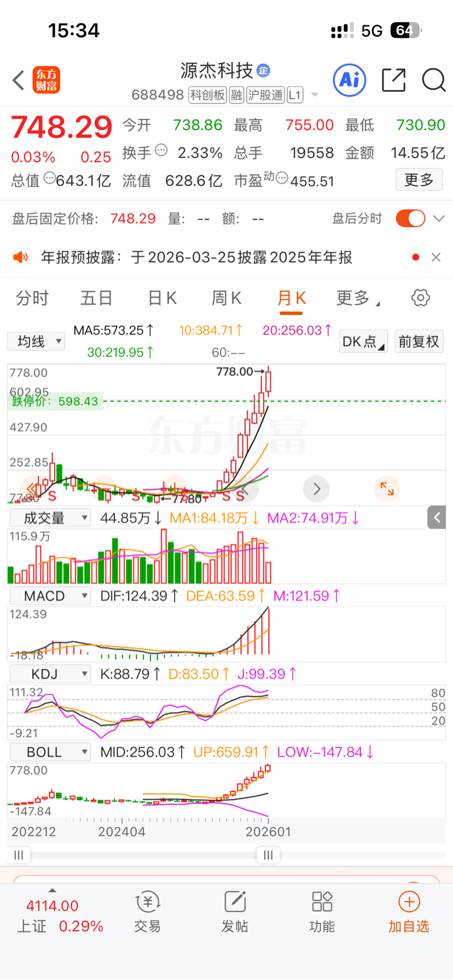Tap the 盘后固定价格 748.29 value

133,219
